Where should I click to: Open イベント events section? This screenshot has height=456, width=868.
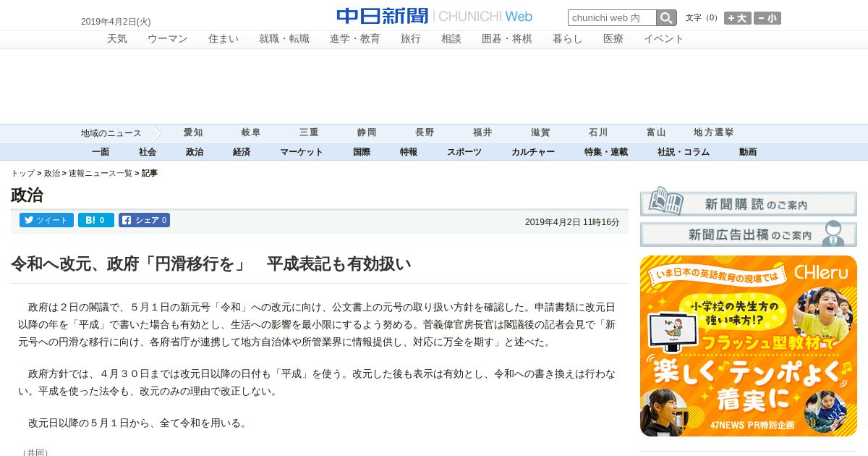coord(664,39)
